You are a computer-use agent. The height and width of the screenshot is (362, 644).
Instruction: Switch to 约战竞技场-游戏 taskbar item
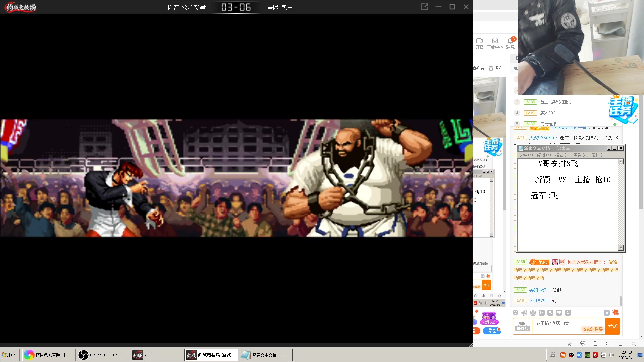212,355
